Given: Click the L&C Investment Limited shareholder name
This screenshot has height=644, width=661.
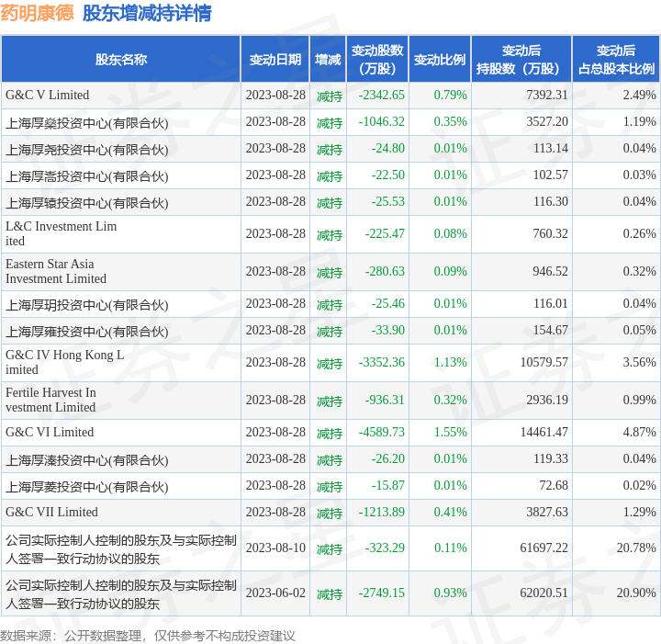Looking at the screenshot, I should pos(62,233).
